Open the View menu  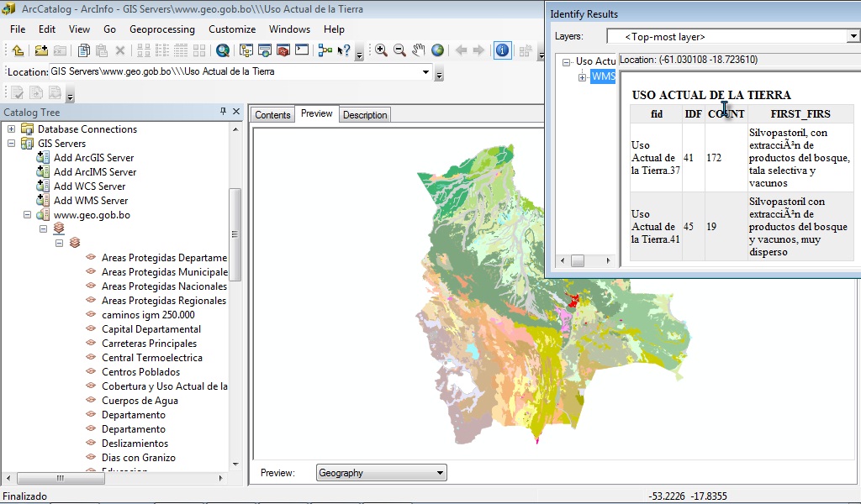click(x=79, y=29)
